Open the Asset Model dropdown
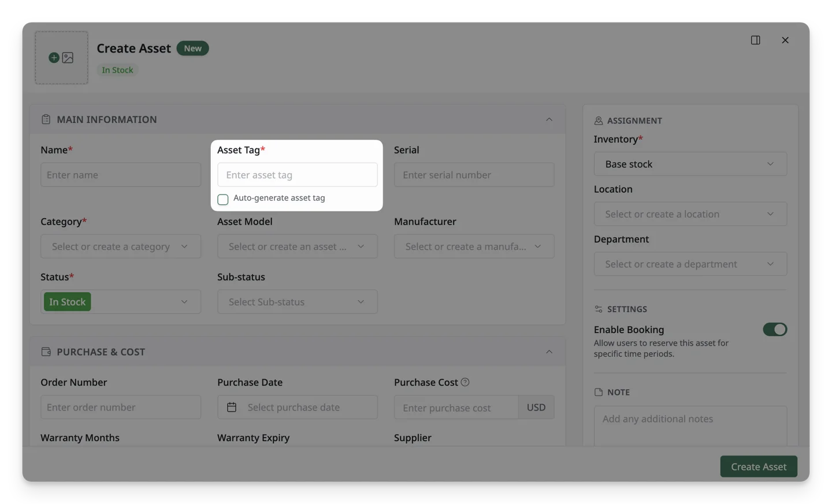This screenshot has width=832, height=504. point(298,247)
